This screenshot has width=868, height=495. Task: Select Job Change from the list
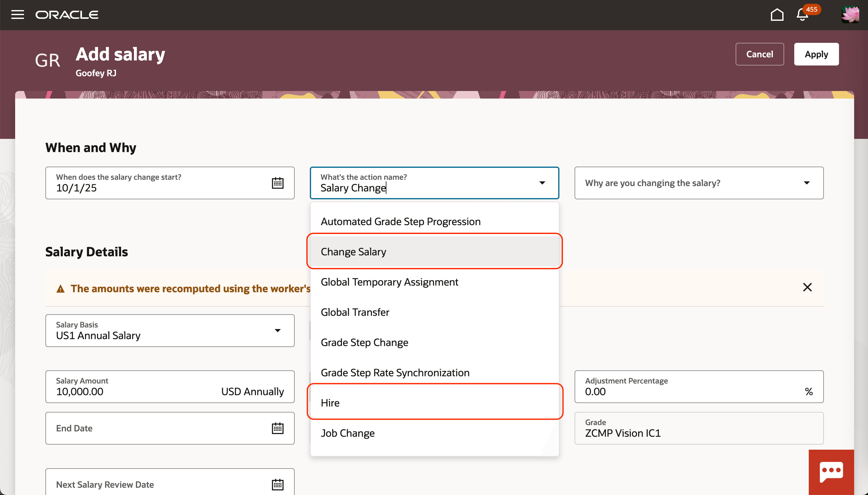(x=347, y=433)
